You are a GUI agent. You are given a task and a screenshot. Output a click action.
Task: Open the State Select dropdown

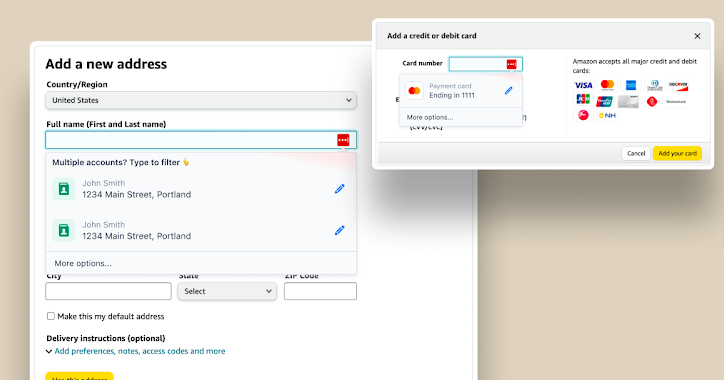pyautogui.click(x=227, y=291)
